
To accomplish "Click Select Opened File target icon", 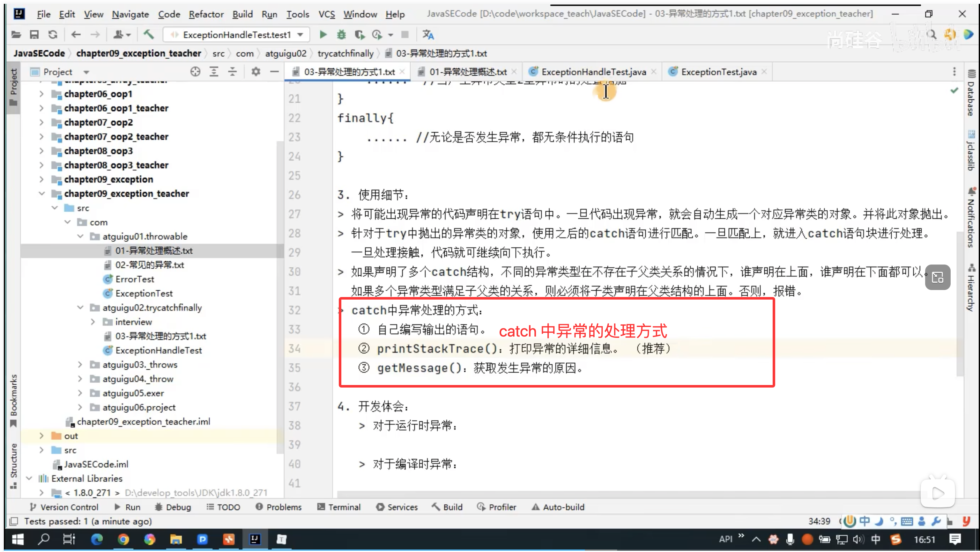I will tap(195, 71).
